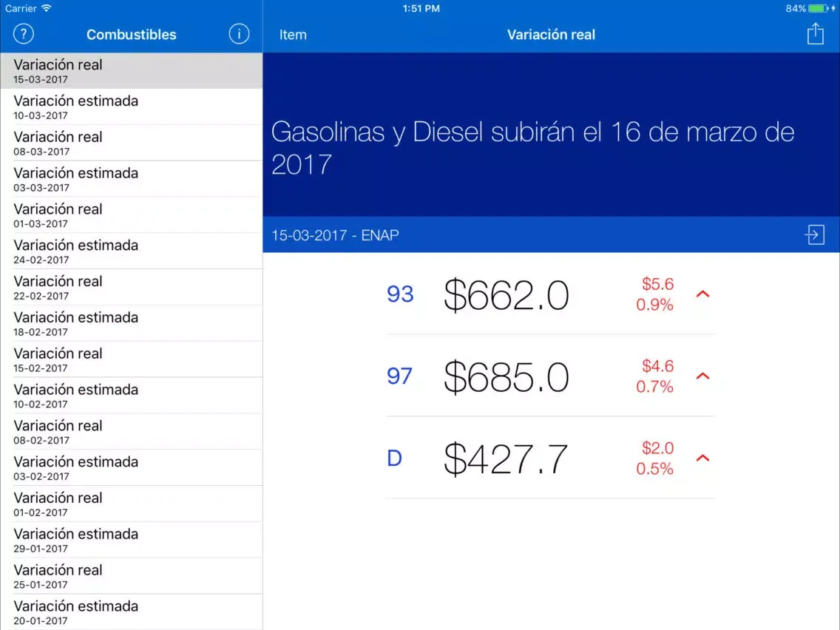Click the red up arrow for 93
This screenshot has height=630, width=840.
[703, 294]
